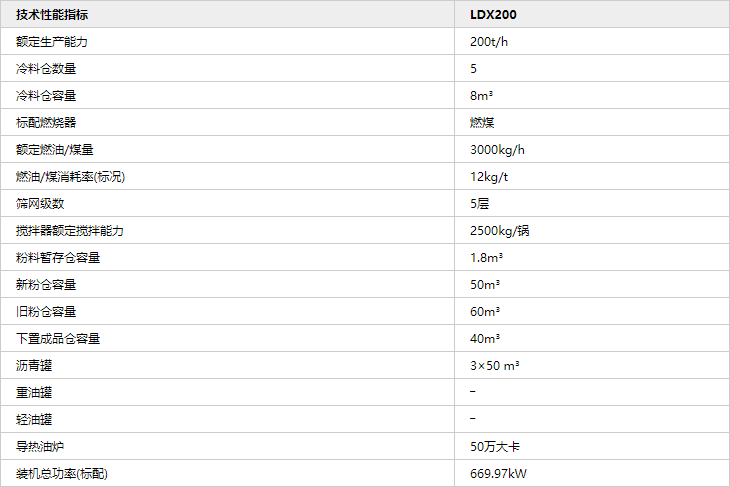Select the 燃煤 burner value cell
This screenshot has height=487, width=730.
(x=482, y=122)
